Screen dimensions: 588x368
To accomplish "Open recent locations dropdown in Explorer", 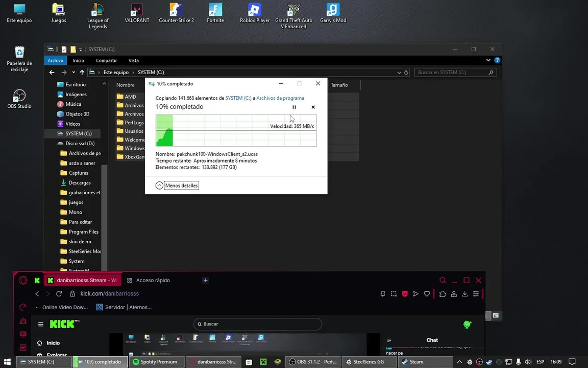I will pyautogui.click(x=73, y=72).
